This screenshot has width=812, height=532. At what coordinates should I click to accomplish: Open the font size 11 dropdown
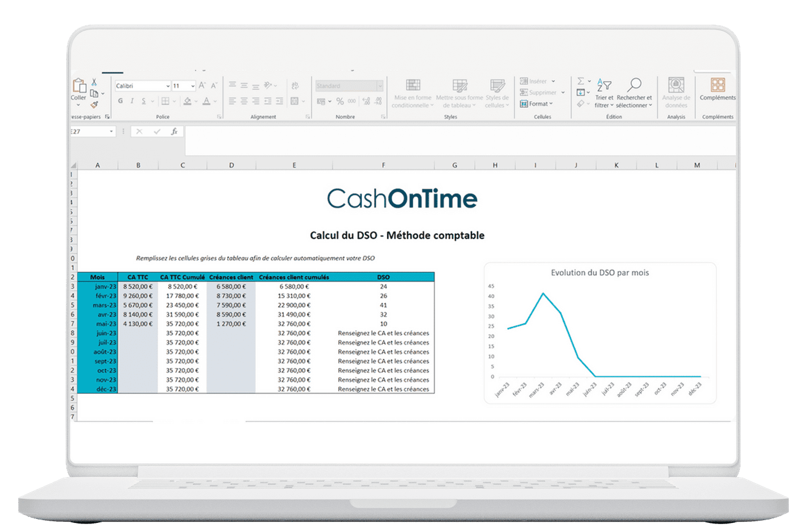point(193,86)
